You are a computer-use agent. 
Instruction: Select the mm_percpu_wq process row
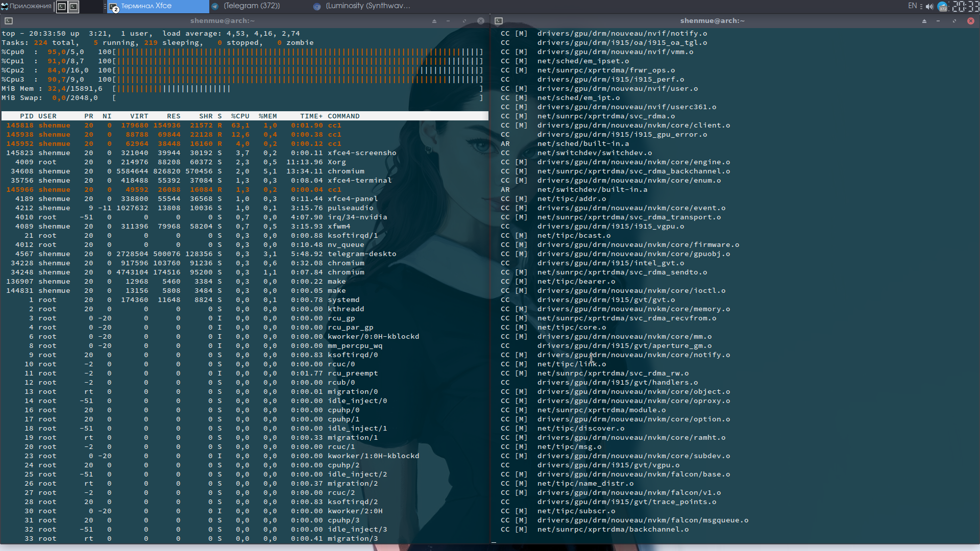pyautogui.click(x=244, y=346)
